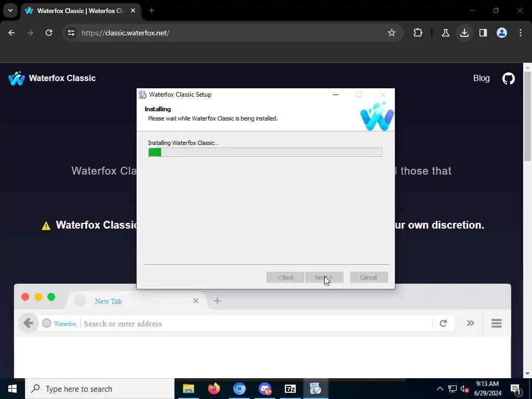Go back using Chrome's back arrow
Image resolution: width=532 pixels, height=399 pixels.
tap(11, 33)
